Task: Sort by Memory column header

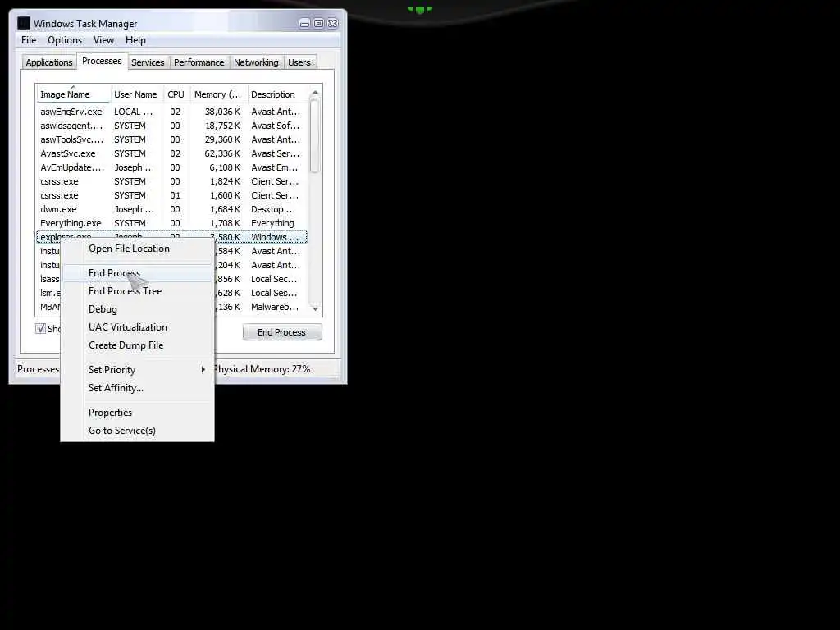Action: 218,94
